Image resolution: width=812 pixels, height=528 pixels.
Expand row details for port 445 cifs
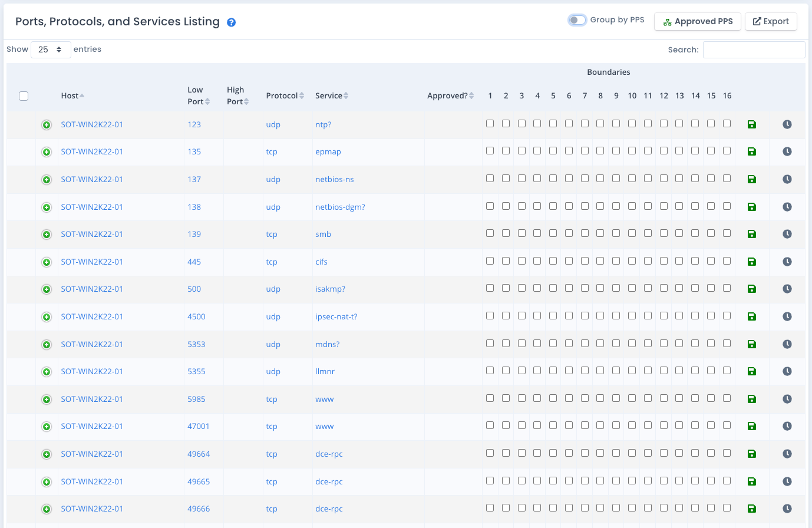pyautogui.click(x=47, y=262)
